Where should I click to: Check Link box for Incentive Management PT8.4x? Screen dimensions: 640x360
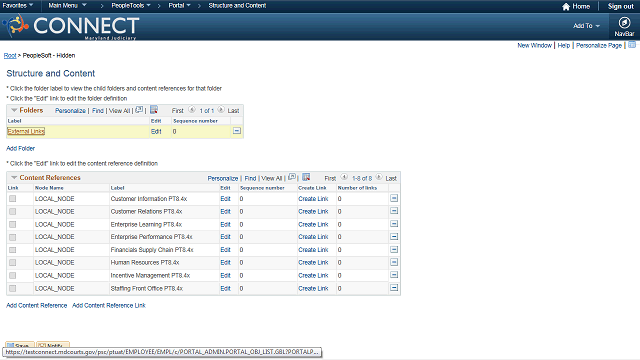coord(13,276)
